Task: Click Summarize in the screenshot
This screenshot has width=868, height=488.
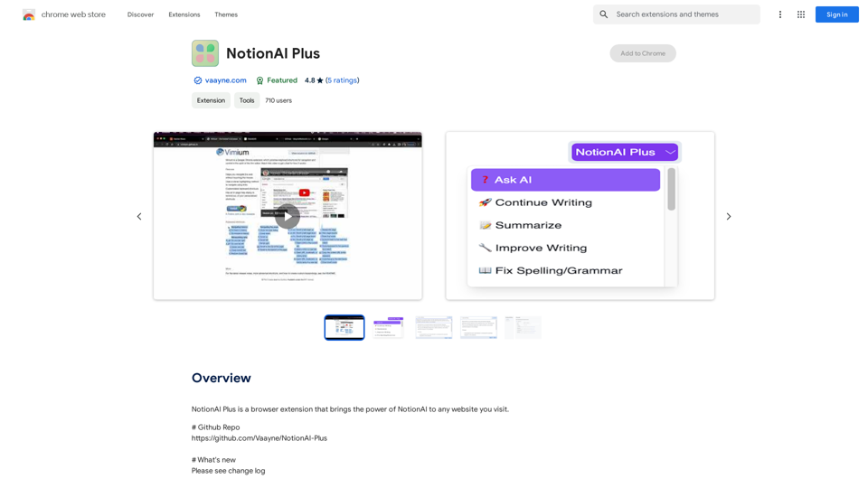Action: 521,225
